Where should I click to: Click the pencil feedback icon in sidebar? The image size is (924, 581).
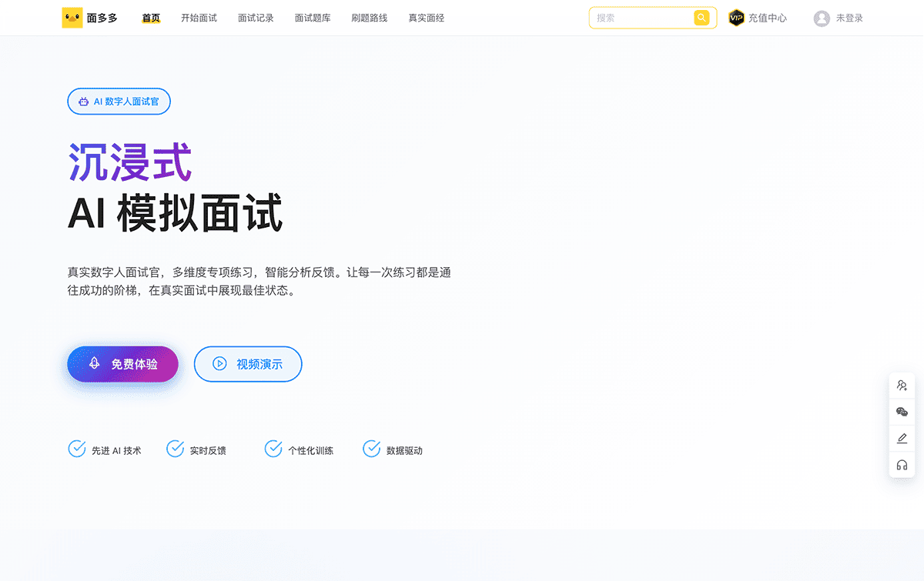902,439
